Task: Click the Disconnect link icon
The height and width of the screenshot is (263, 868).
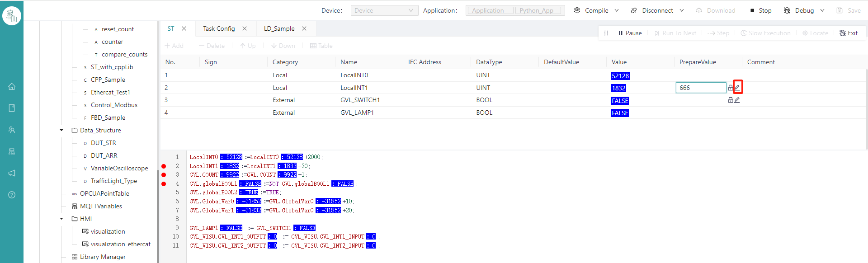Action: 634,10
